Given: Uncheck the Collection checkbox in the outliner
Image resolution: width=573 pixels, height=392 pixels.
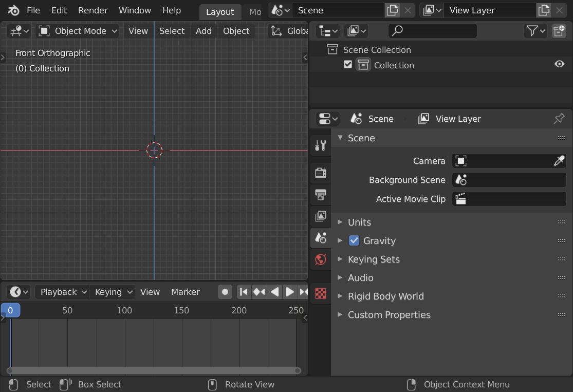Looking at the screenshot, I should tap(348, 64).
